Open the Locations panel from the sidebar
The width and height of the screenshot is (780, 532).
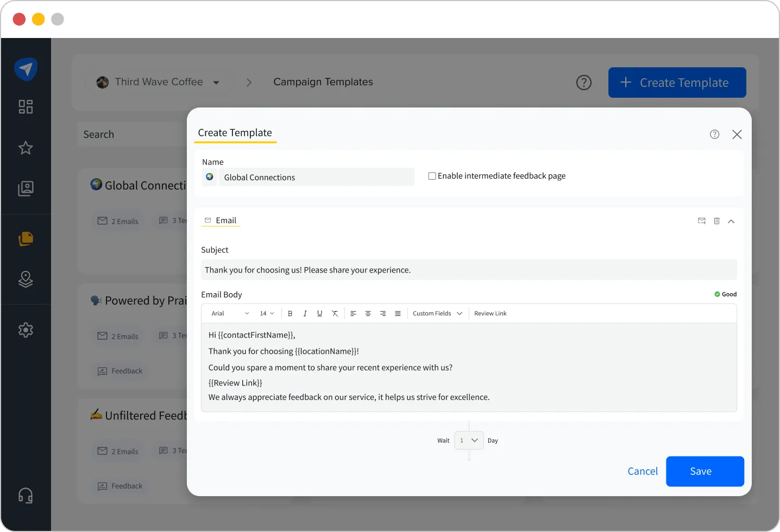pyautogui.click(x=26, y=279)
